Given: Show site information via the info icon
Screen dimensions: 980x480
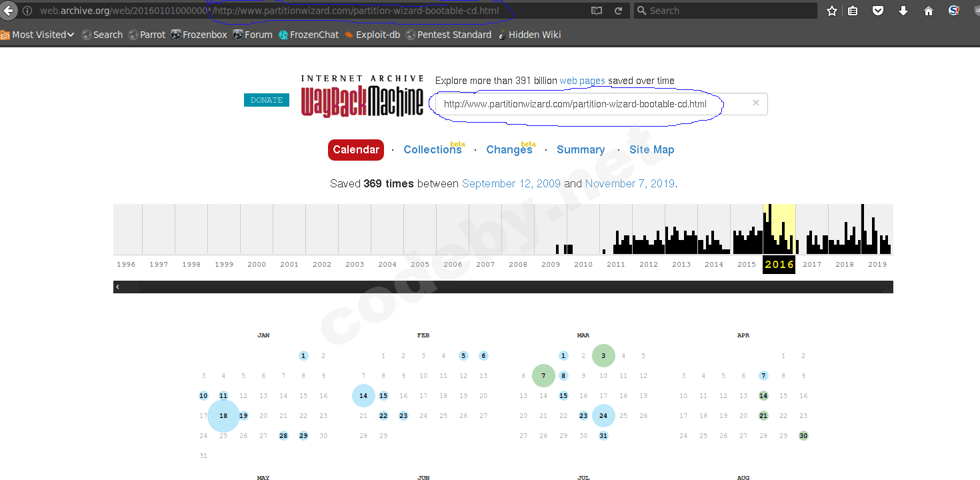Looking at the screenshot, I should pos(27,11).
